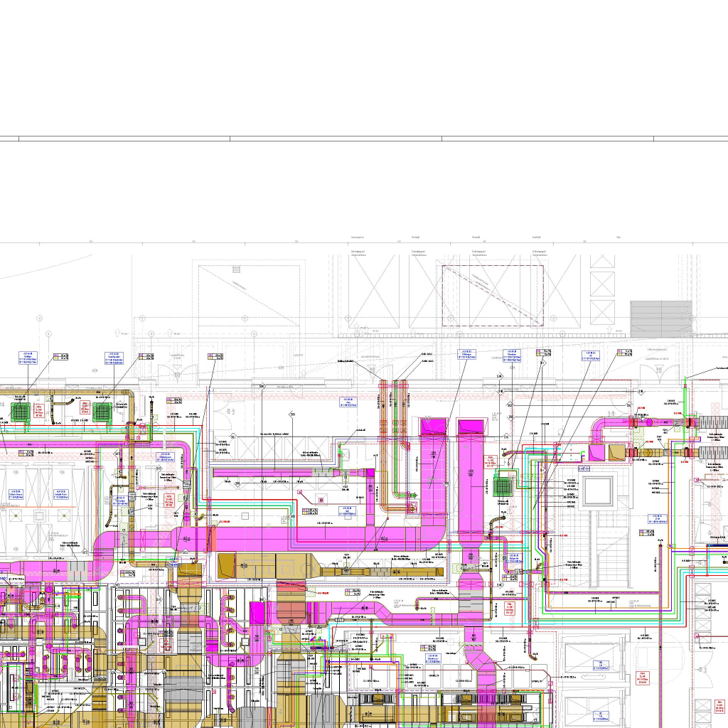Click the red label box between left diffusers
Screen dimensions: 728x728
coord(85,408)
